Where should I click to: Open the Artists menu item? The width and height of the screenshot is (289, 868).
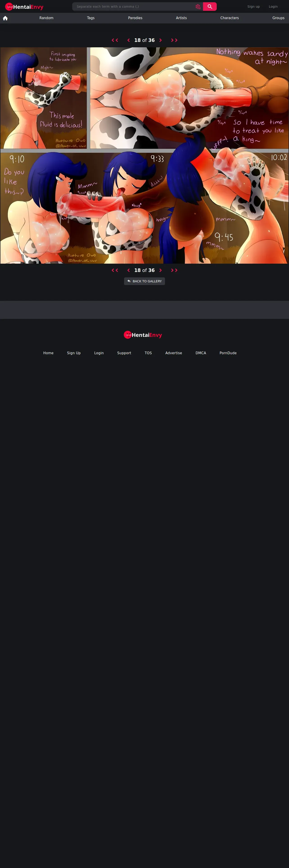[181, 18]
